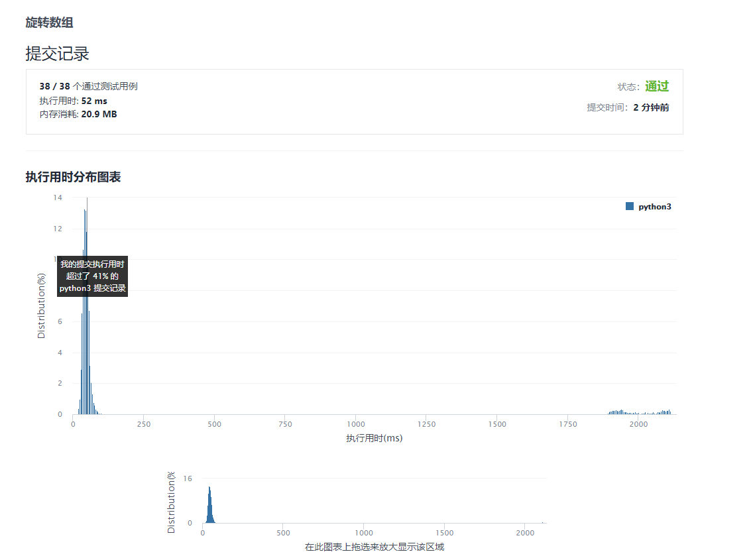Click the bars cluster near 2000 ms in the main chart
The height and width of the screenshot is (560, 751).
(x=640, y=412)
